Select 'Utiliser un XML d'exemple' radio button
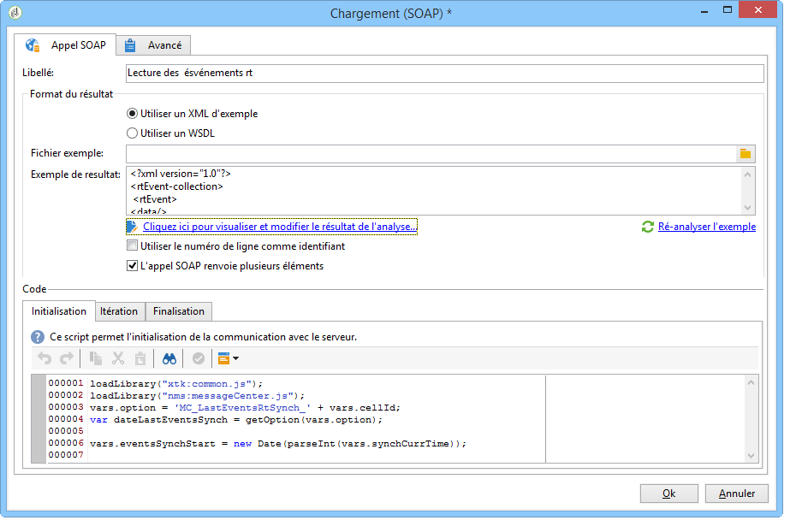The width and height of the screenshot is (796, 532). coord(132,114)
